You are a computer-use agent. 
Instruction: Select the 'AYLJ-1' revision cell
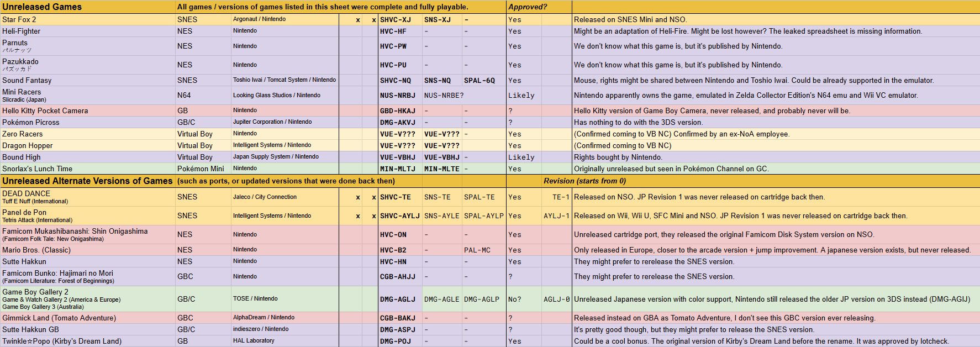pos(557,215)
